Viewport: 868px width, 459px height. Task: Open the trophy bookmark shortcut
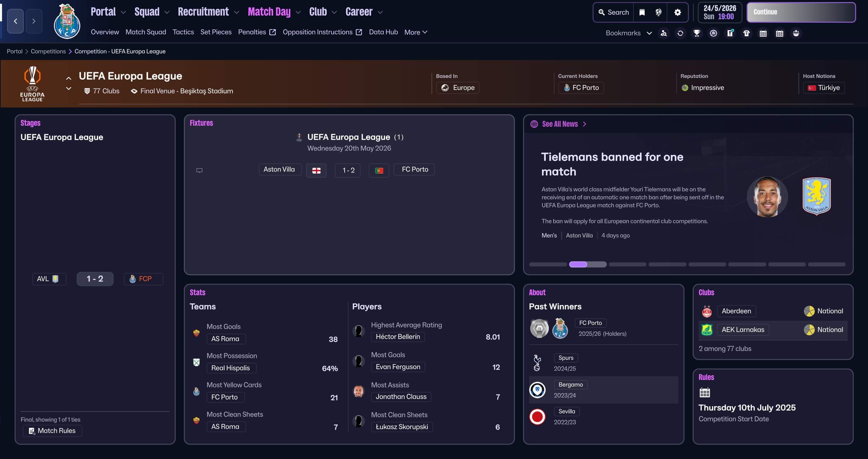click(697, 33)
